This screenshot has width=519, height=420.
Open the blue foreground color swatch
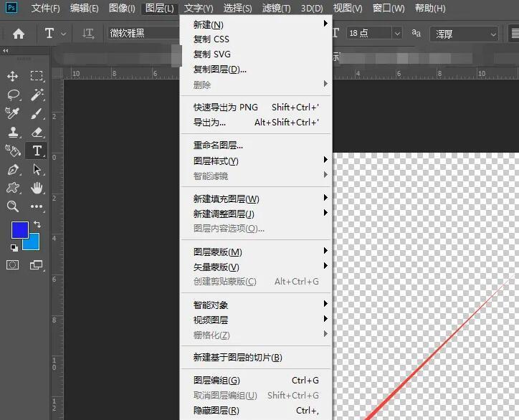19,229
